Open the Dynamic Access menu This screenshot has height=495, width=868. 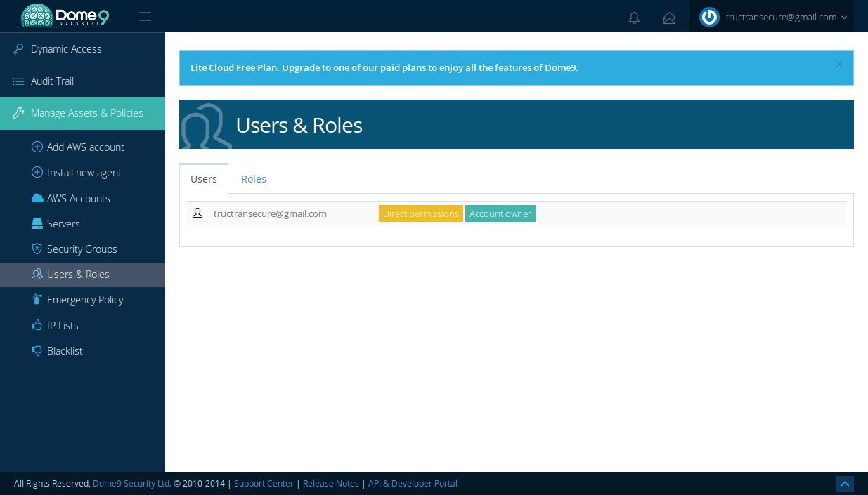click(66, 49)
